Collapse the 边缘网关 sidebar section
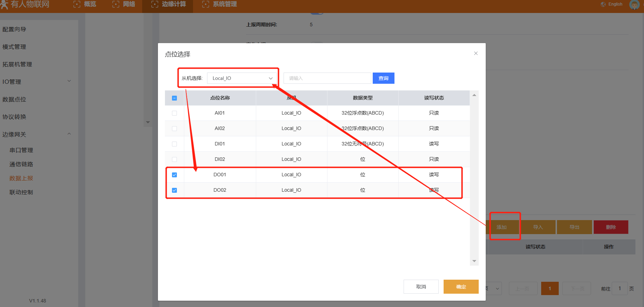Screen dimensions: 644x307 tap(37, 134)
